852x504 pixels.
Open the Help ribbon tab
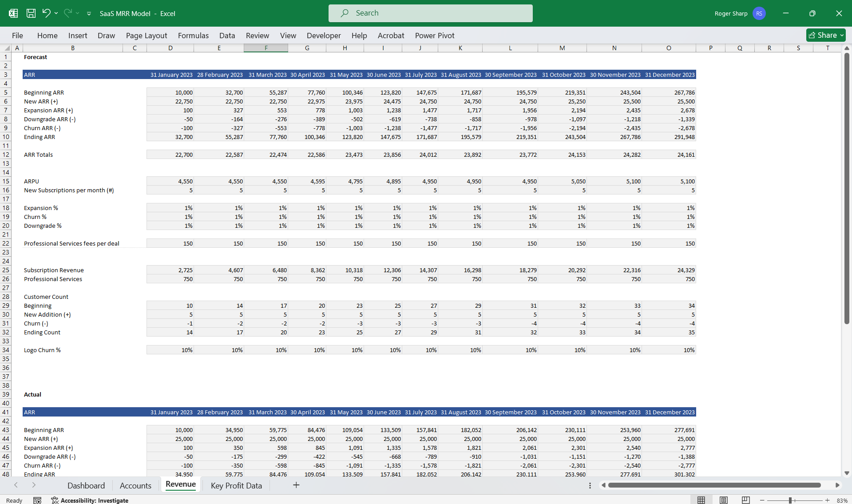tap(359, 36)
